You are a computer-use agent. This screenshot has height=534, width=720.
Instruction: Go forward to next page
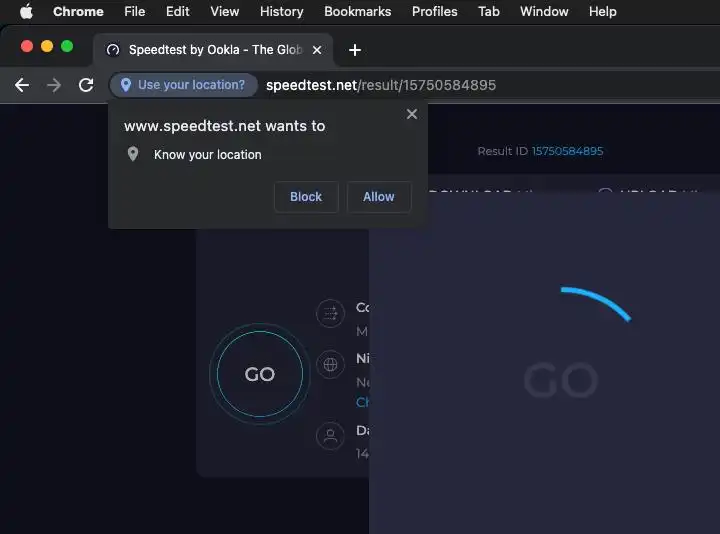click(54, 85)
